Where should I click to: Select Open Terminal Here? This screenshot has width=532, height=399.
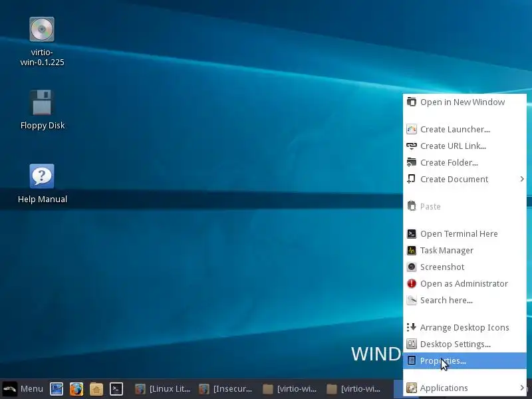click(464, 234)
